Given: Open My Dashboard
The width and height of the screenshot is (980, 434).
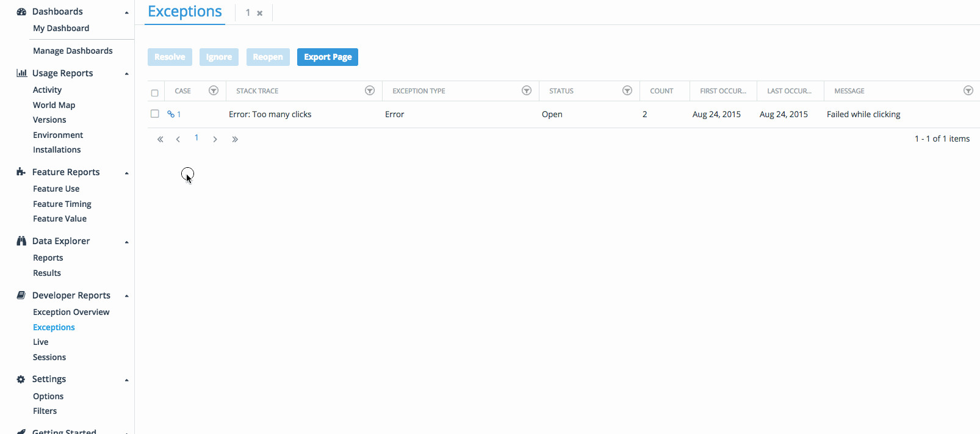Looking at the screenshot, I should [61, 28].
